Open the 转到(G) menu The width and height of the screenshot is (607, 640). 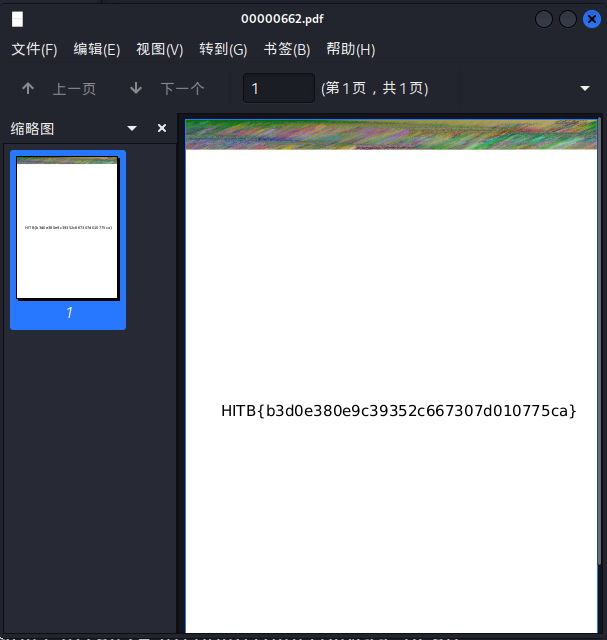(223, 49)
